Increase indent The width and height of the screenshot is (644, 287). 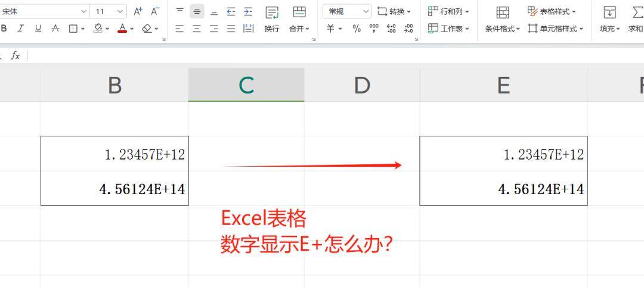pyautogui.click(x=248, y=11)
